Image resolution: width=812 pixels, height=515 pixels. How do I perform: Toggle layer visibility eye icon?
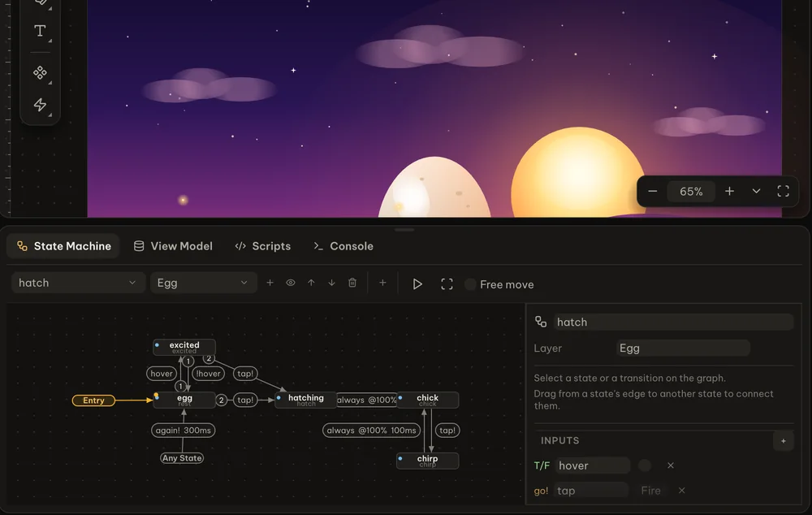point(291,283)
